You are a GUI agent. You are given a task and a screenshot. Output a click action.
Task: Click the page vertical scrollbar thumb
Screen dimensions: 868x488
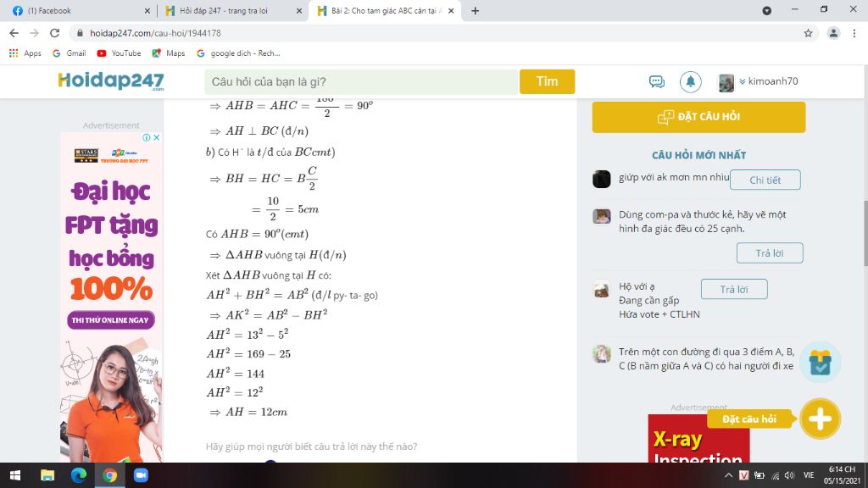click(865, 234)
